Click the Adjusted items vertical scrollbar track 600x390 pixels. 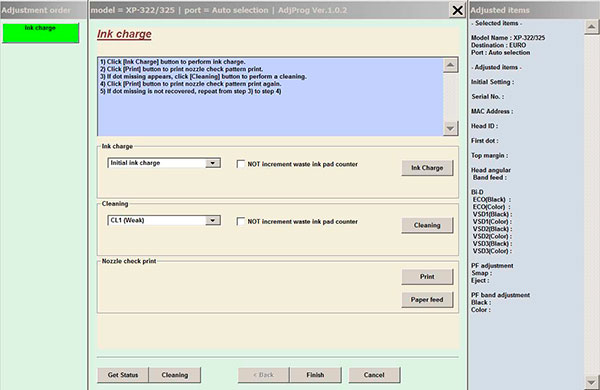[591, 204]
